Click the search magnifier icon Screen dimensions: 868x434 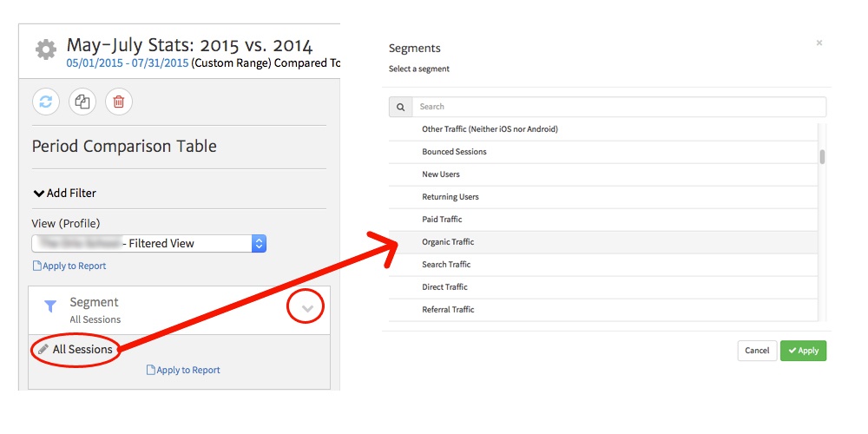[x=400, y=107]
